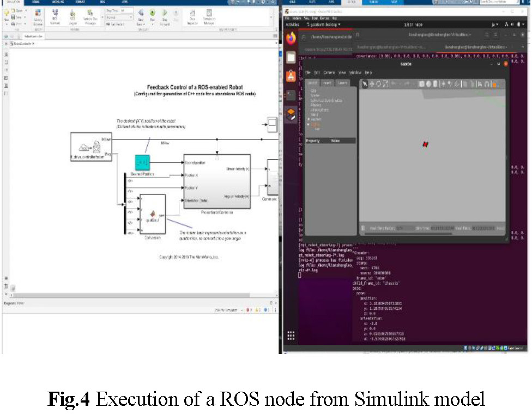532x414 pixels.
Task: Open Terminal from the Ubuntu dock
Action: [x=291, y=95]
